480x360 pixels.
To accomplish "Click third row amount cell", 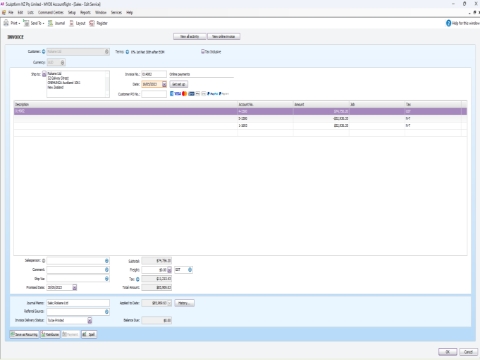I will click(321, 126).
